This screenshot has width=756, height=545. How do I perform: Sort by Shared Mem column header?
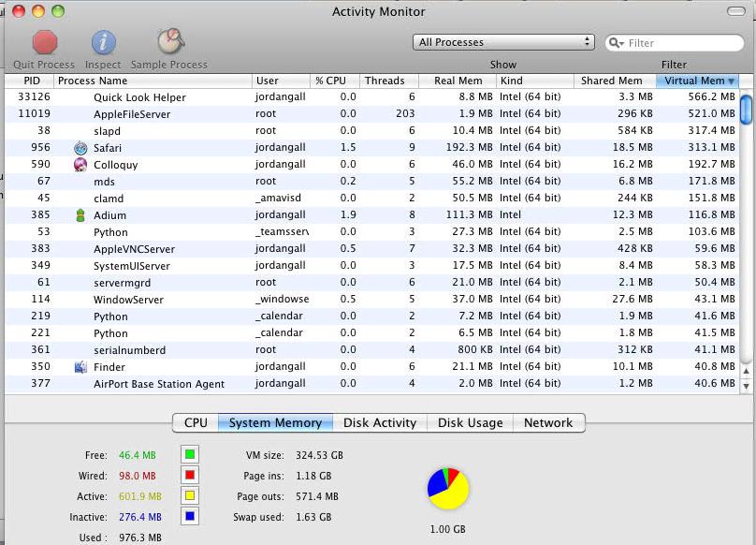(615, 81)
